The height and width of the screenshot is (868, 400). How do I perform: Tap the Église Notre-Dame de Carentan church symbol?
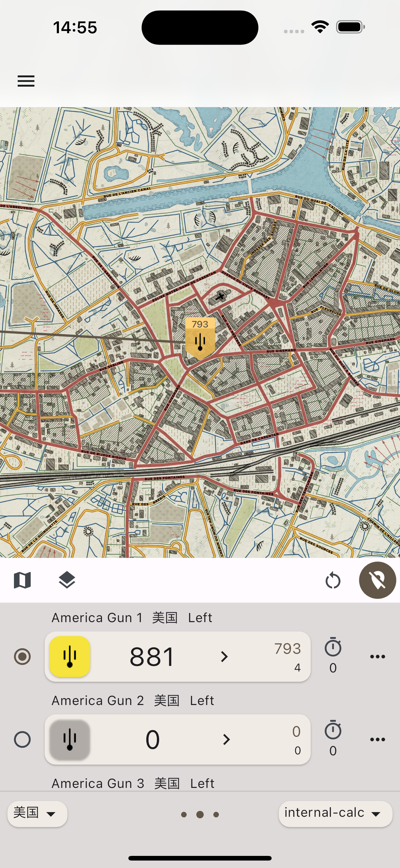click(220, 297)
